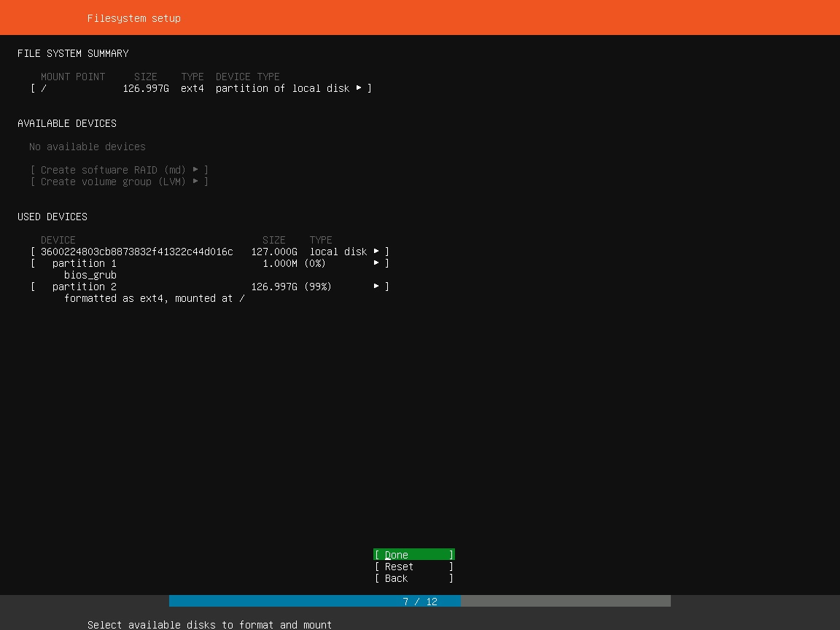Click the FILE SYSTEM SUMMARY heading

pyautogui.click(x=73, y=53)
